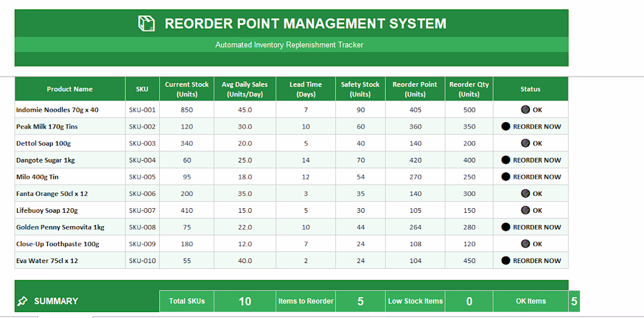Click the black status dot for Eva Water
This screenshot has height=318, width=644.
click(x=506, y=261)
